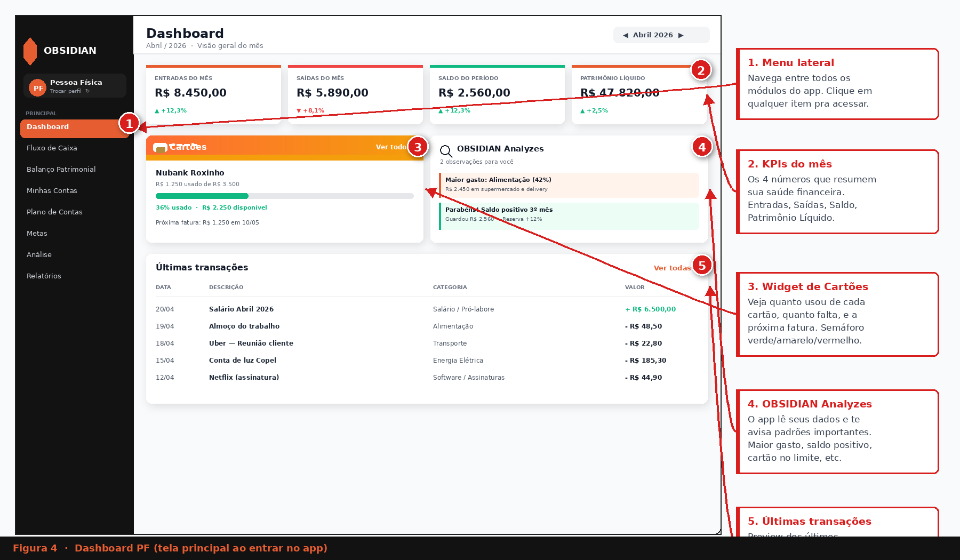This screenshot has height=560, width=960.
Task: Click the Trocar perfil refresh icon
Action: click(x=87, y=91)
